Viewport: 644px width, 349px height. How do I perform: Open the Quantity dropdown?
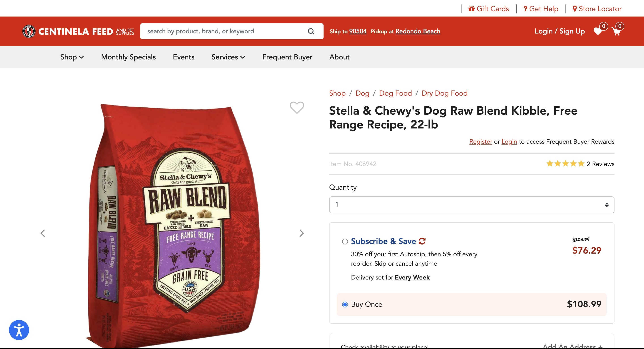[x=471, y=205]
